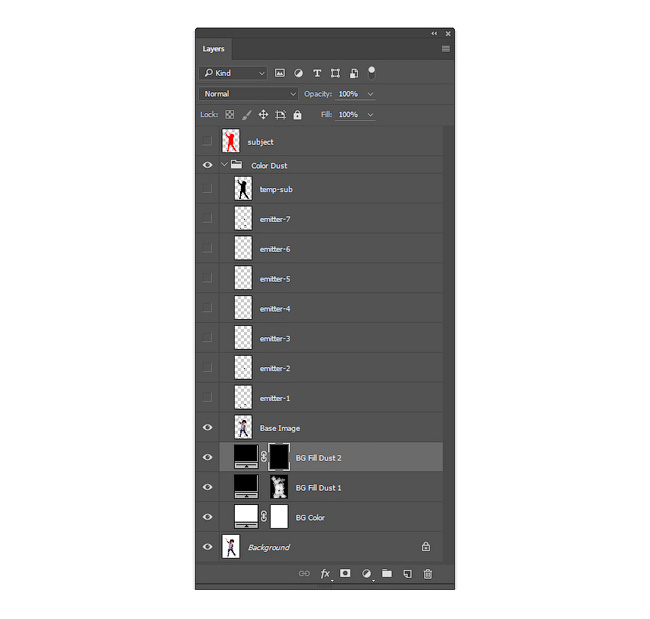Hide the BG Fill Dust 2 layer
The width and height of the screenshot is (650, 619).
click(207, 457)
